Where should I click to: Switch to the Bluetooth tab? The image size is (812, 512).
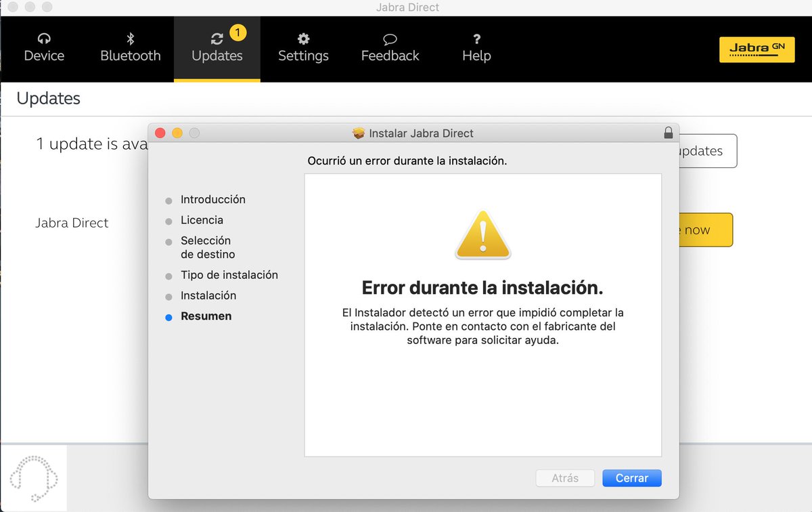pyautogui.click(x=131, y=49)
